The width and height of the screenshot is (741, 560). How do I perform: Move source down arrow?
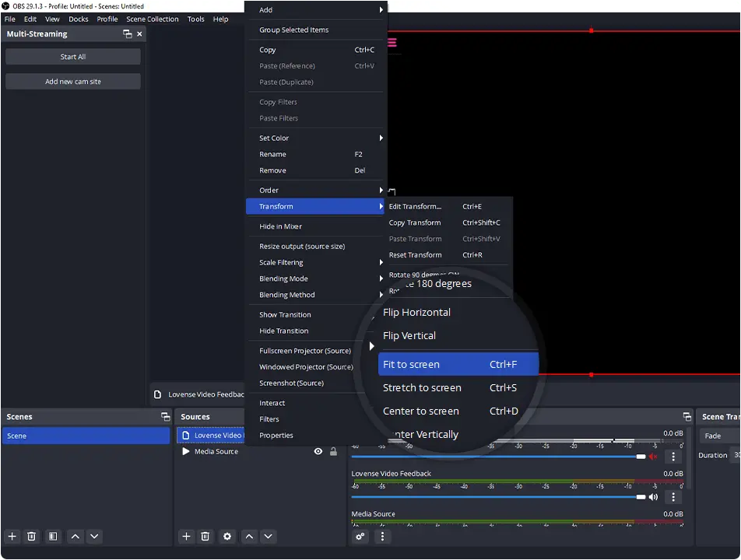(x=268, y=537)
